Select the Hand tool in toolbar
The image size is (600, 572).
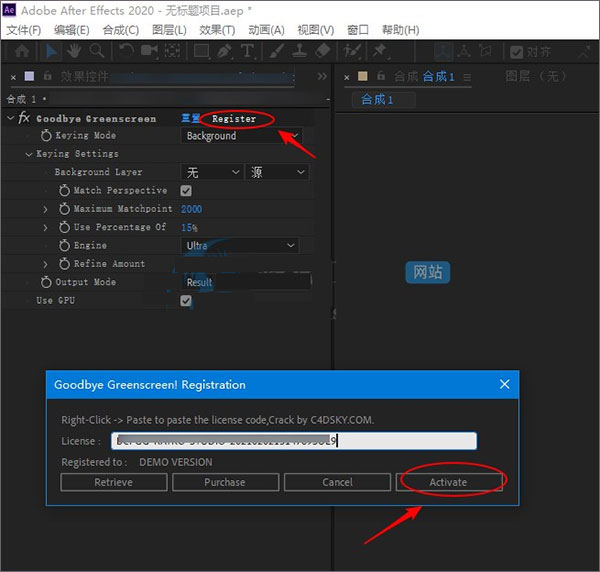(x=73, y=50)
